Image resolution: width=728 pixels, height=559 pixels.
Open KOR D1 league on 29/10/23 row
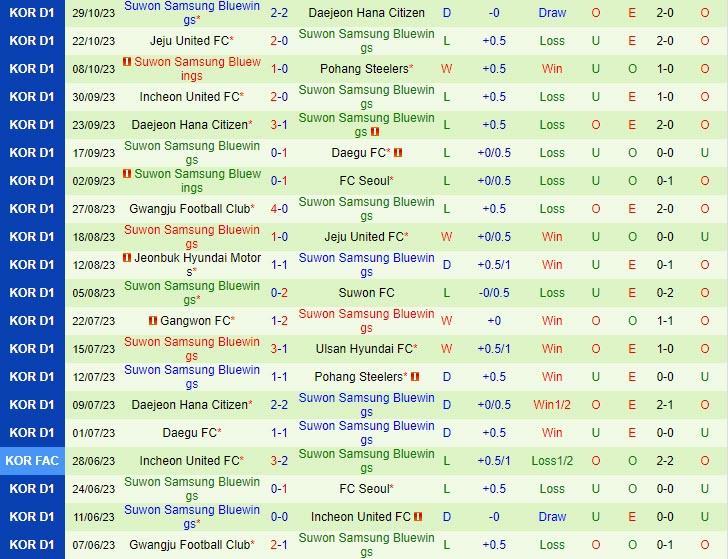32,13
